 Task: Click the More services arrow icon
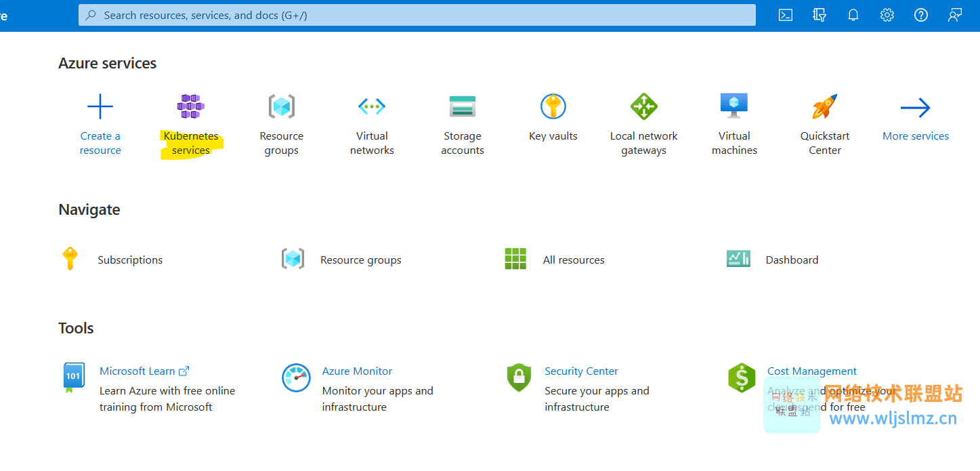coord(916,107)
